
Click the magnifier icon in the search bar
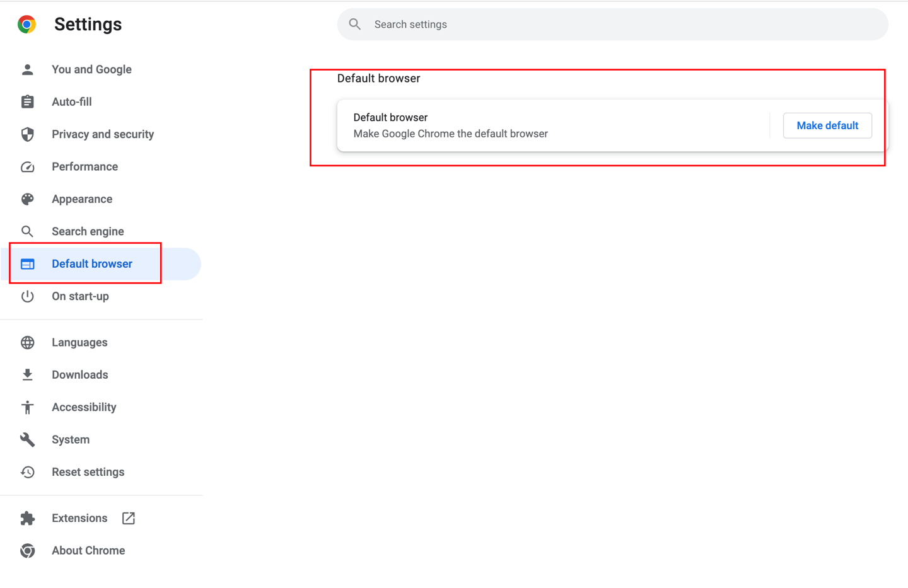[x=355, y=24]
